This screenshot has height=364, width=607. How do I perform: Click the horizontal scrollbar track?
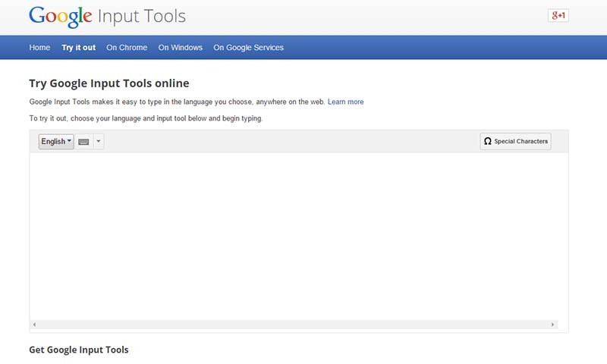point(294,325)
